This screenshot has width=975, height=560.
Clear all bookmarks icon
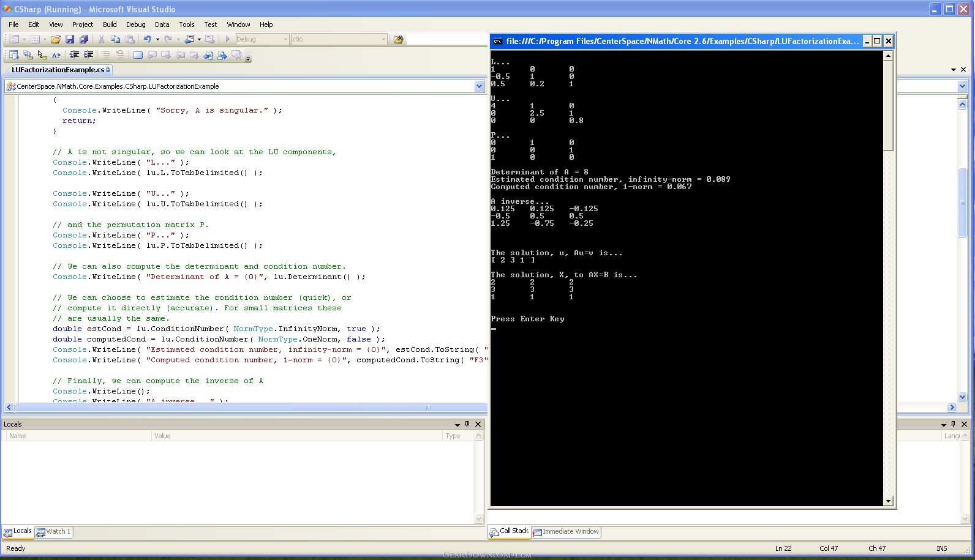236,55
